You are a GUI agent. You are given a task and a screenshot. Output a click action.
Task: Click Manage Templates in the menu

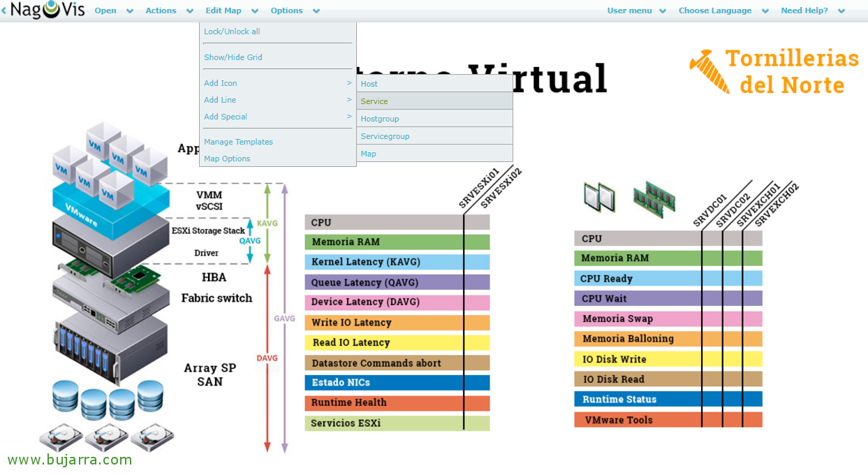pos(238,142)
